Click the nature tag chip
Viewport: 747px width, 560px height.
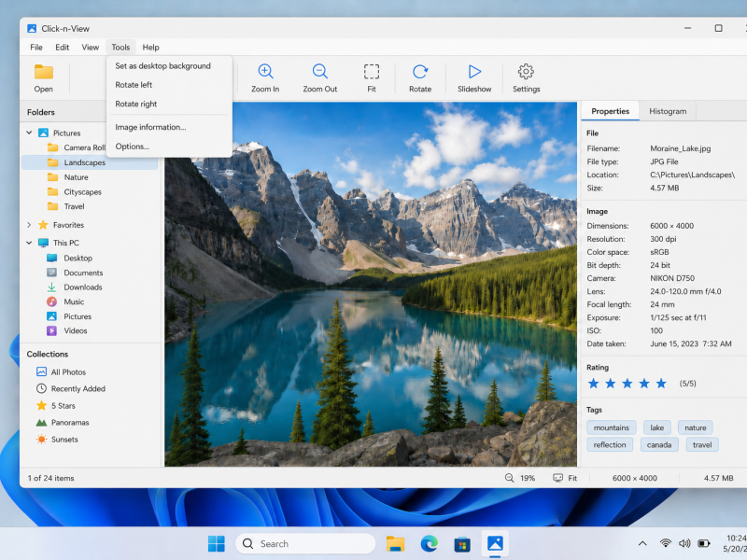(695, 427)
